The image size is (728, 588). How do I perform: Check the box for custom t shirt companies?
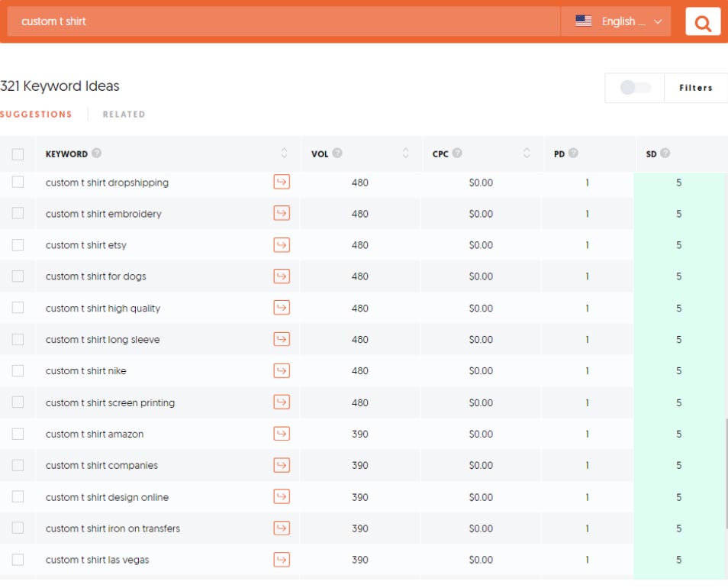[18, 465]
